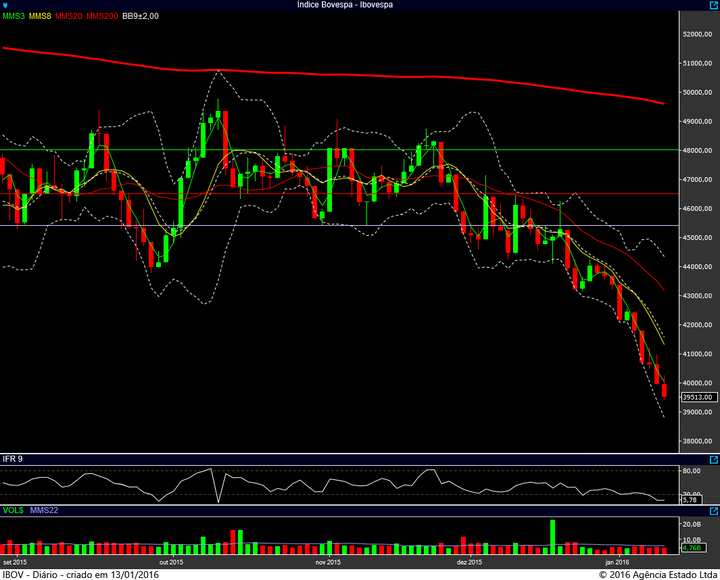Click the jan 2016 date label
This screenshot has height=580, width=720.
point(617,562)
